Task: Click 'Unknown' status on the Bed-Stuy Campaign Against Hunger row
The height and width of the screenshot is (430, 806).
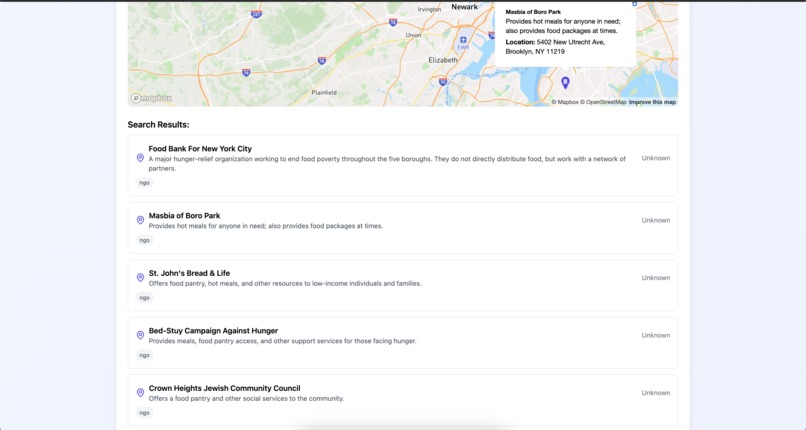Action: tap(655, 335)
